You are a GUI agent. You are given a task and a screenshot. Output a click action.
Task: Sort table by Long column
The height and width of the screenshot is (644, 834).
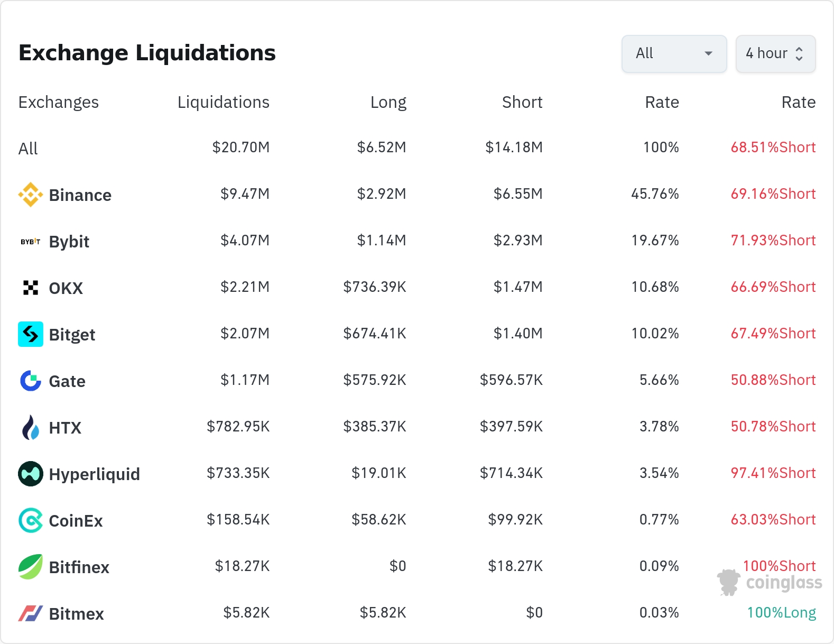tap(388, 102)
